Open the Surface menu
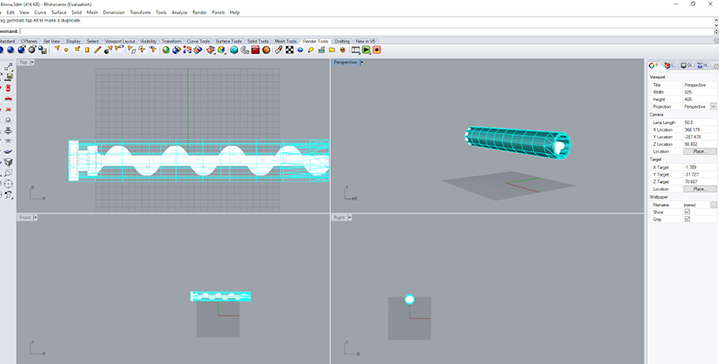 pos(59,12)
